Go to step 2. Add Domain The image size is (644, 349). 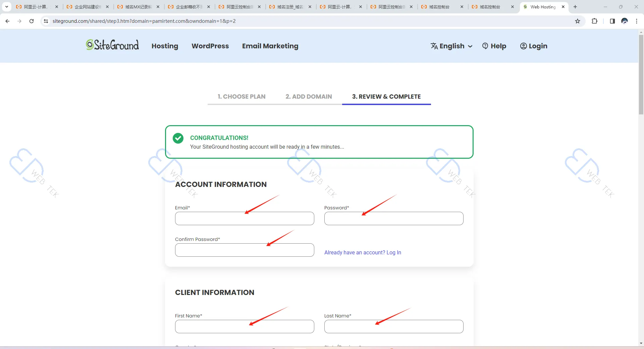point(309,97)
